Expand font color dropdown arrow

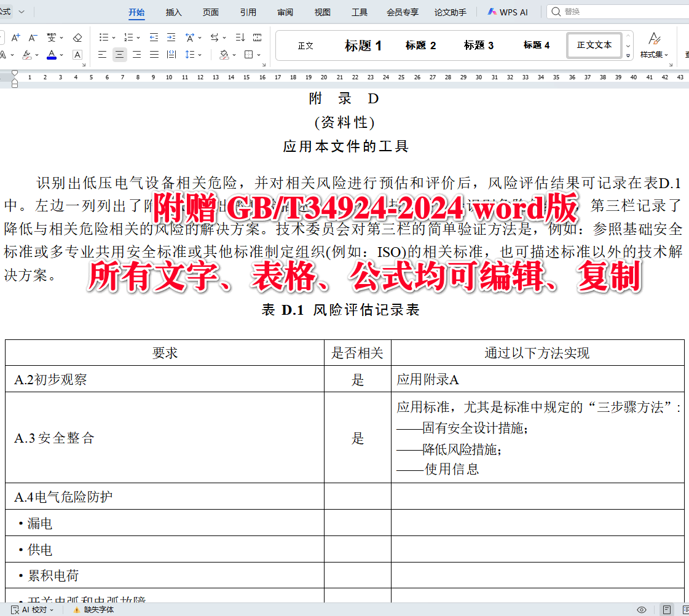click(61, 55)
